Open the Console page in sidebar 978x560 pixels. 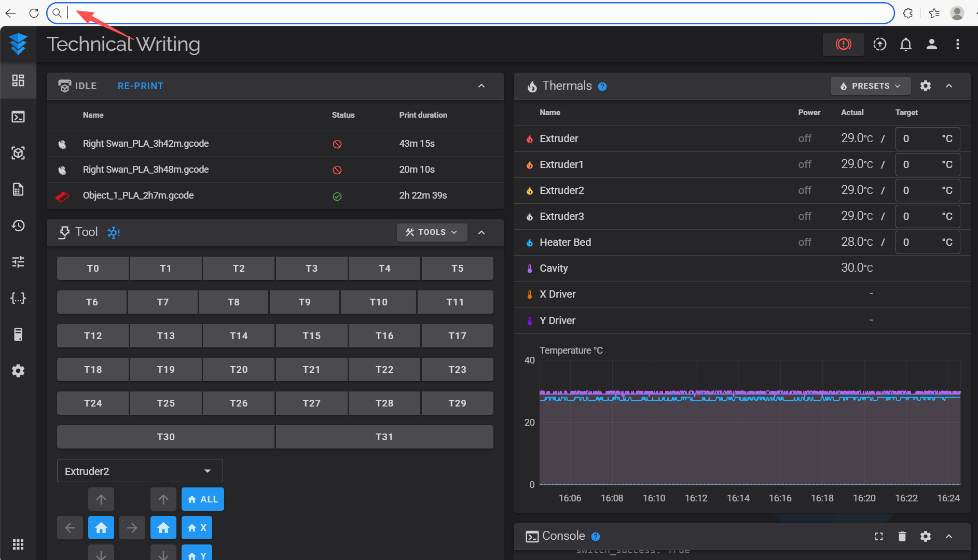click(x=18, y=117)
